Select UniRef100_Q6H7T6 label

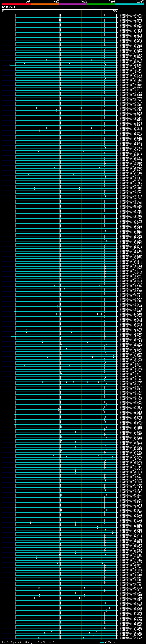131,53
